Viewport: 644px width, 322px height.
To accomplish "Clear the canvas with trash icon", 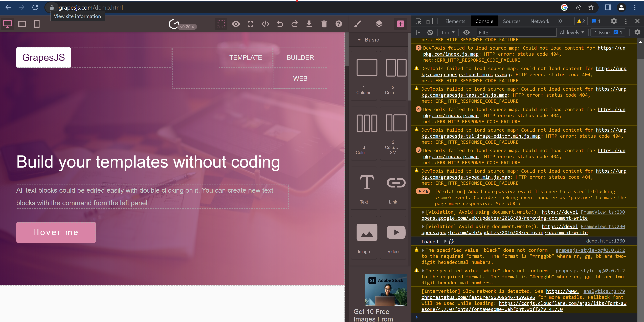I will pos(324,24).
